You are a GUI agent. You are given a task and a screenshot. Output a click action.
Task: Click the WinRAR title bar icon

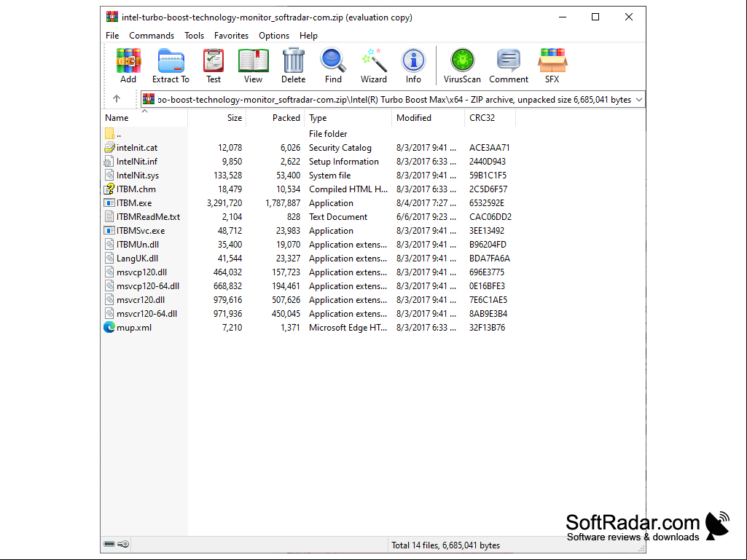tap(112, 17)
